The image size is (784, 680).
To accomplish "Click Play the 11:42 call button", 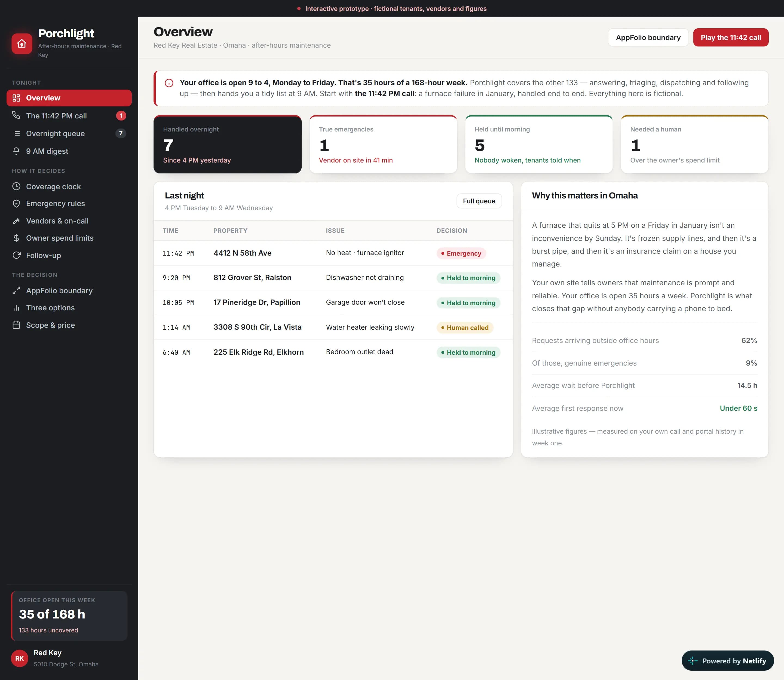I will 730,38.
